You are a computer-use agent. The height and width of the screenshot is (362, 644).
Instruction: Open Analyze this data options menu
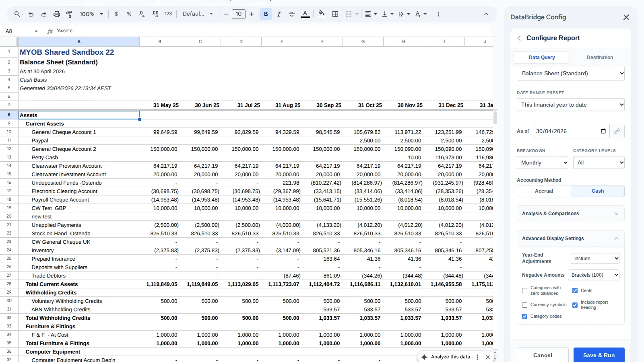coord(477,357)
